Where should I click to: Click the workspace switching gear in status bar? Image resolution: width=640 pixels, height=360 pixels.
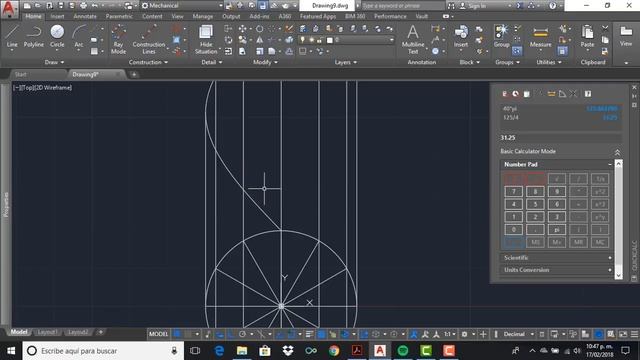coord(464,334)
